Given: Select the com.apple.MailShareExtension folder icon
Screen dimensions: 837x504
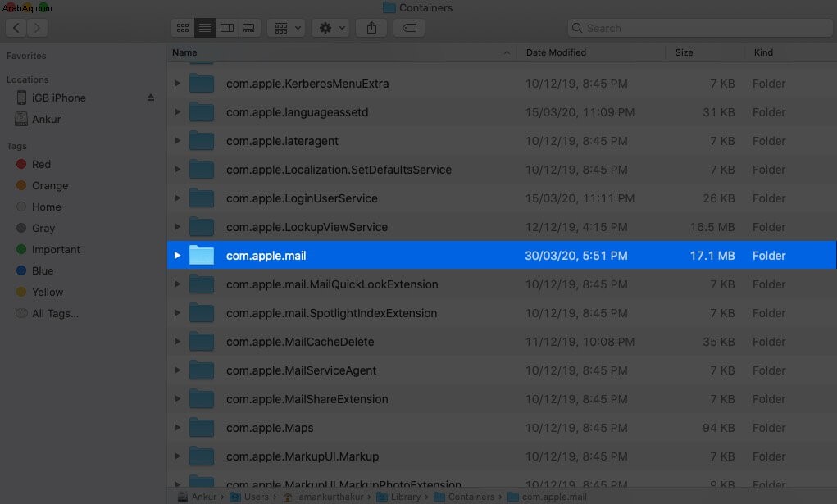Looking at the screenshot, I should (x=202, y=399).
